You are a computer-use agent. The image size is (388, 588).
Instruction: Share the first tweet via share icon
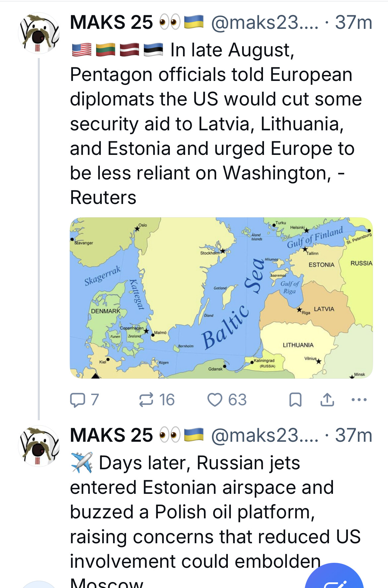tap(327, 400)
